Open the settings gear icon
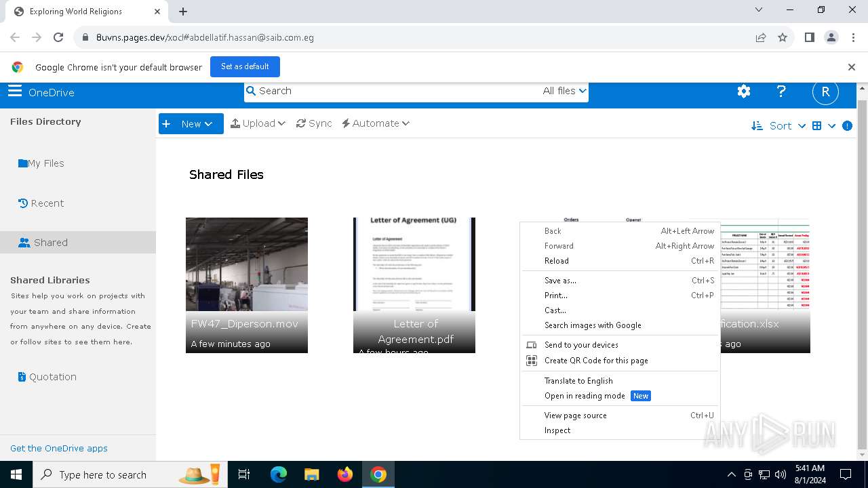 click(744, 91)
